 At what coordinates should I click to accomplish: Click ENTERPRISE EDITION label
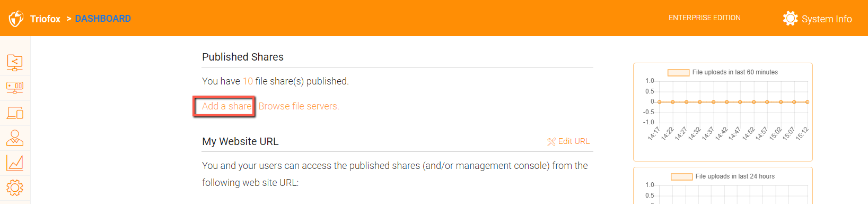point(705,18)
